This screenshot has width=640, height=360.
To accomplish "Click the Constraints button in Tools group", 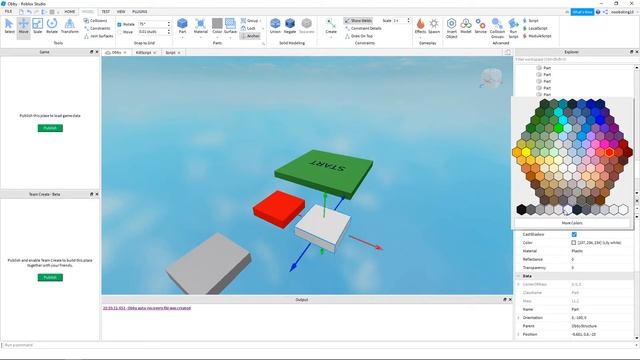I will tap(97, 28).
